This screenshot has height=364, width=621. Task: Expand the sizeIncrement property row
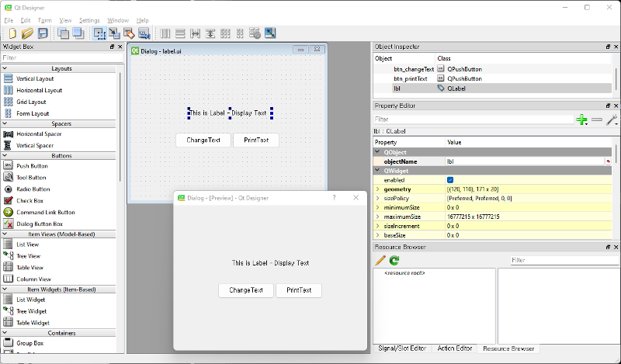click(x=378, y=226)
